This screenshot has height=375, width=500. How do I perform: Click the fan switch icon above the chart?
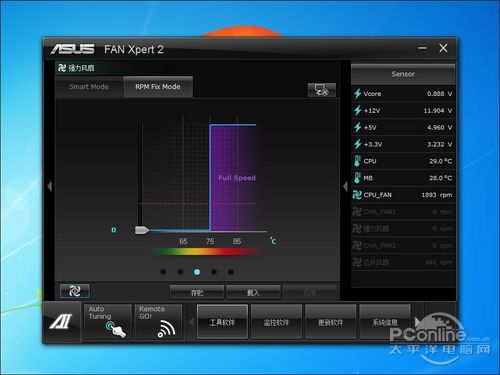point(322,90)
